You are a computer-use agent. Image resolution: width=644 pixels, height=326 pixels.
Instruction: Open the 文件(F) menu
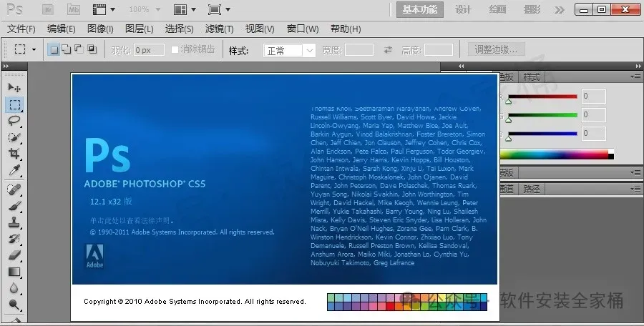(21, 29)
